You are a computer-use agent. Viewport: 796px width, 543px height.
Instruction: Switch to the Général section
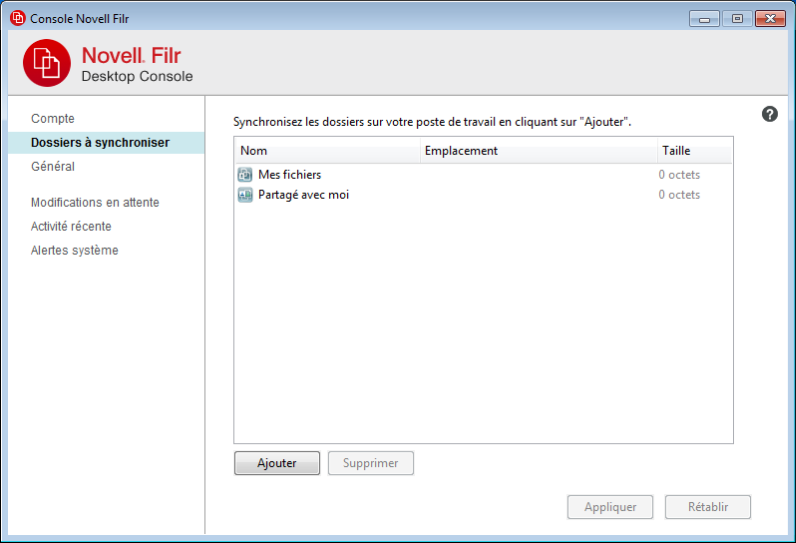53,167
